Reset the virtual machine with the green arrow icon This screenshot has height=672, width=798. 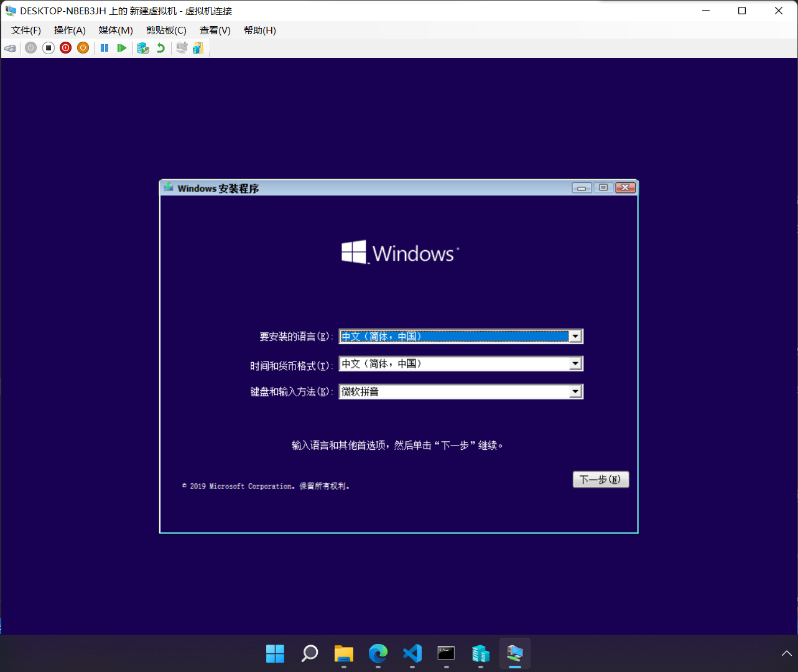[x=122, y=48]
